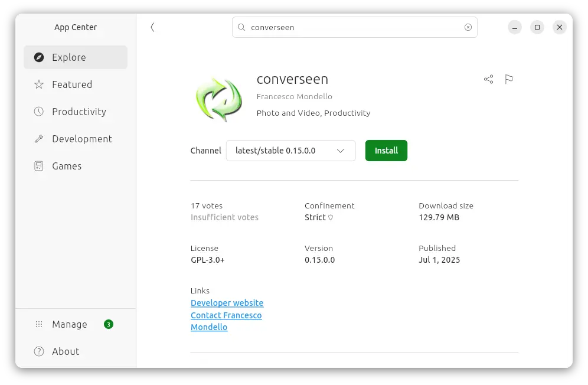
Task: Click the Development wrench icon
Action: tap(39, 139)
